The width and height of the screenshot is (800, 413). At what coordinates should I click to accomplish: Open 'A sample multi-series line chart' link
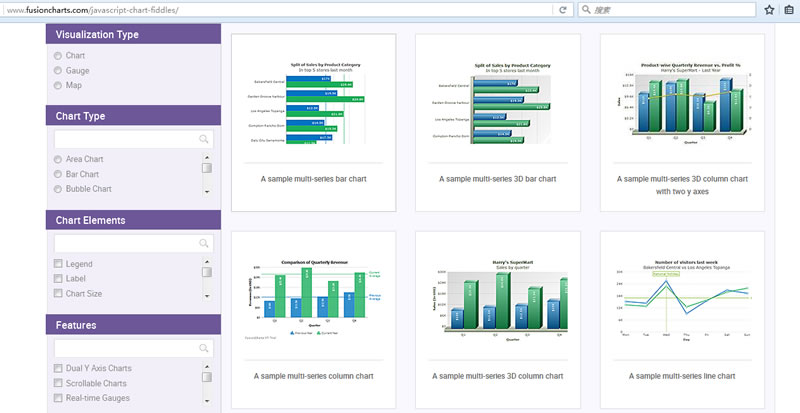pyautogui.click(x=681, y=376)
